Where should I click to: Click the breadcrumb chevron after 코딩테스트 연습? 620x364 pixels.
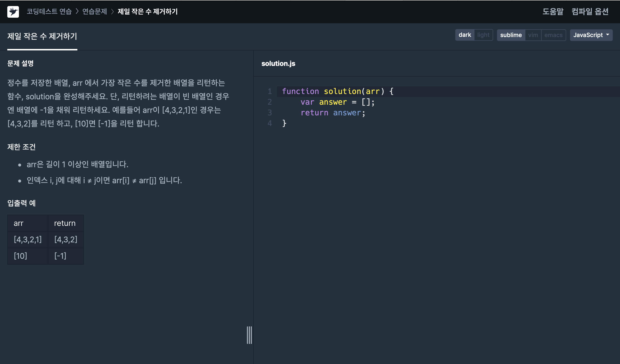click(77, 11)
